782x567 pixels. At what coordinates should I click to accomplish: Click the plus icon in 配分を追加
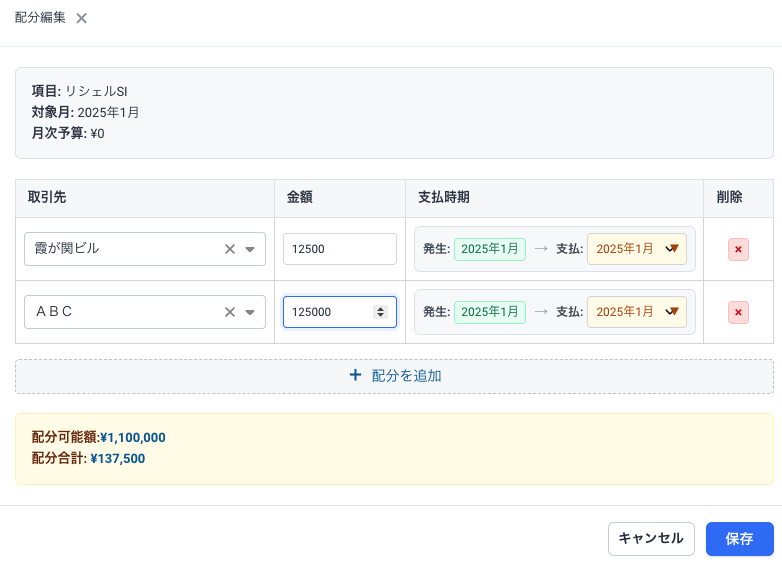[x=355, y=376]
